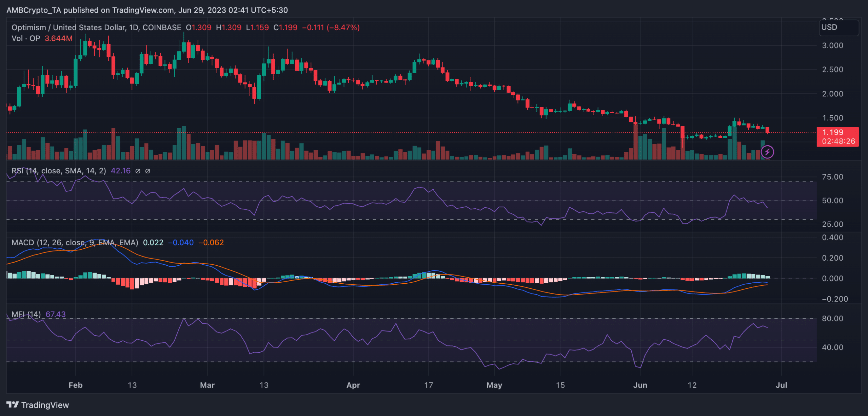Image resolution: width=868 pixels, height=416 pixels.
Task: Click the TradingView text link
Action: 45,405
